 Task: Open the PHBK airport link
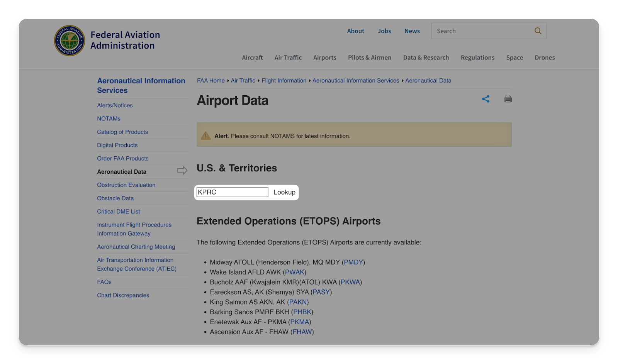302,312
